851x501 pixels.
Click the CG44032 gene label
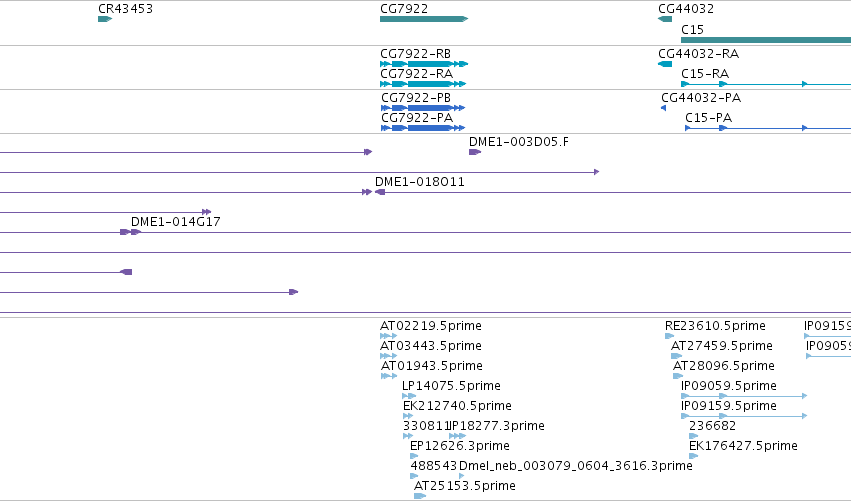pyautogui.click(x=686, y=9)
